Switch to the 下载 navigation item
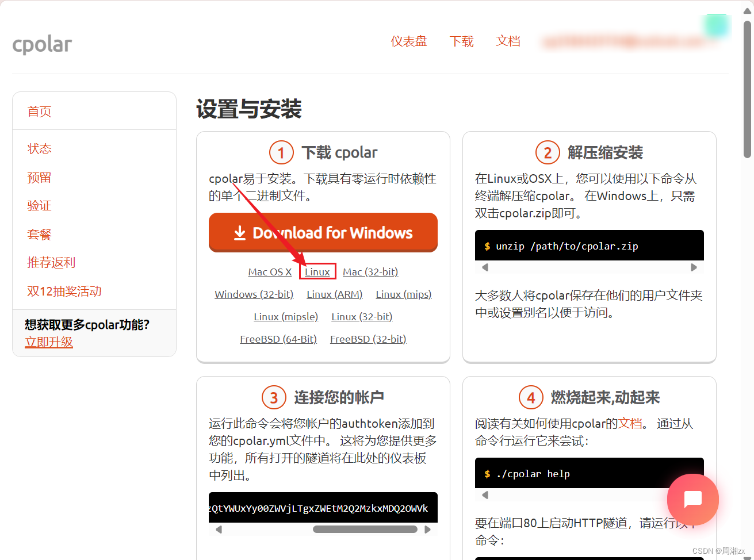 point(461,41)
